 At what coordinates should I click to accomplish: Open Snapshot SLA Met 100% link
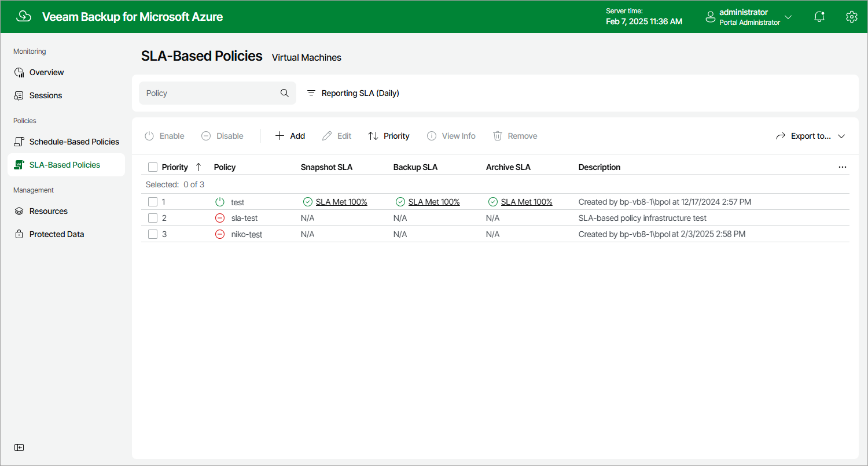(x=341, y=202)
